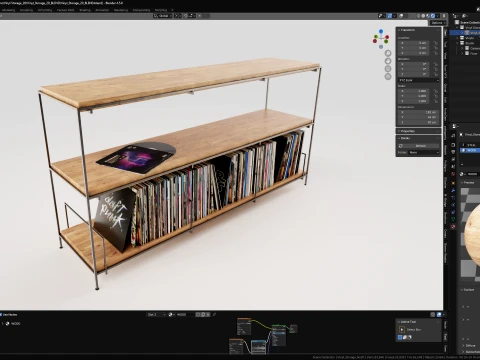The height and width of the screenshot is (360, 480).
Task: Add a workspace with the plus tab
Action: pyautogui.click(x=172, y=10)
